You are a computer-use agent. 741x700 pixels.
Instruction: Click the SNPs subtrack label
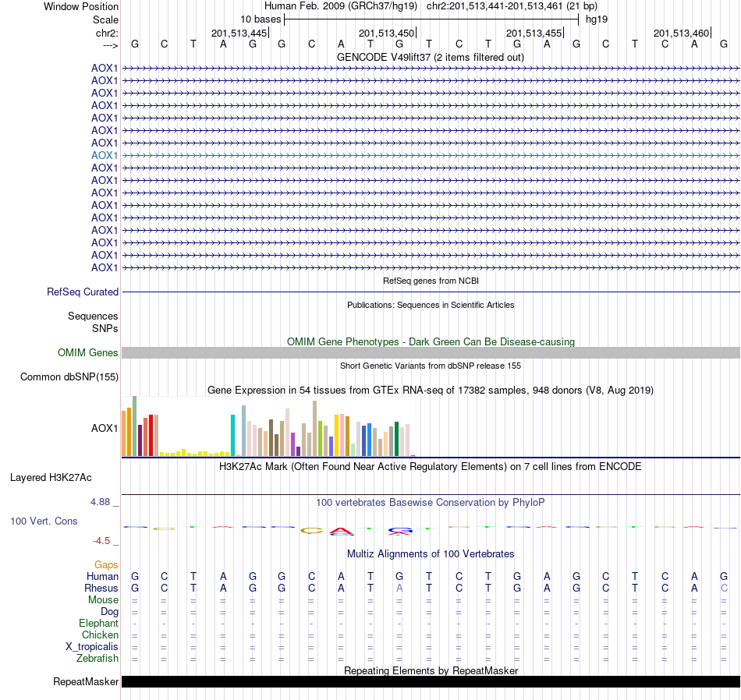(x=105, y=328)
